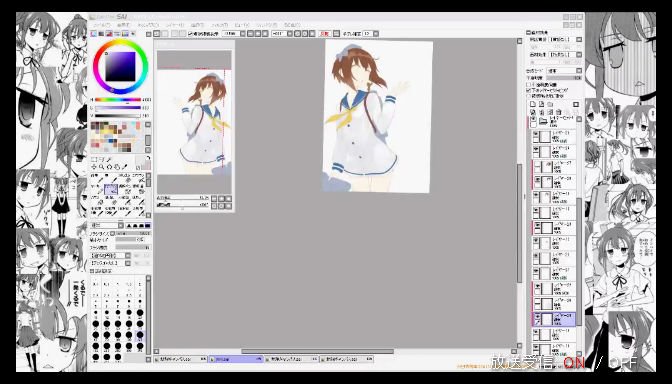Open the brush texture dropdown

click(x=128, y=263)
